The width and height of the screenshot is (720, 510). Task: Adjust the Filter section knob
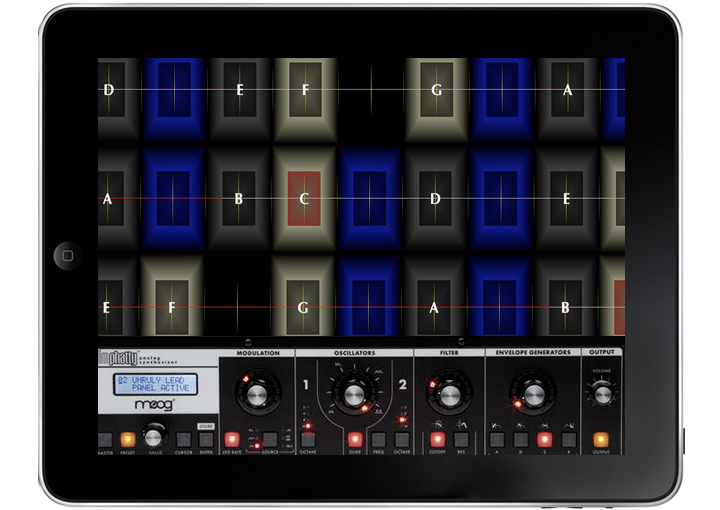(x=450, y=394)
